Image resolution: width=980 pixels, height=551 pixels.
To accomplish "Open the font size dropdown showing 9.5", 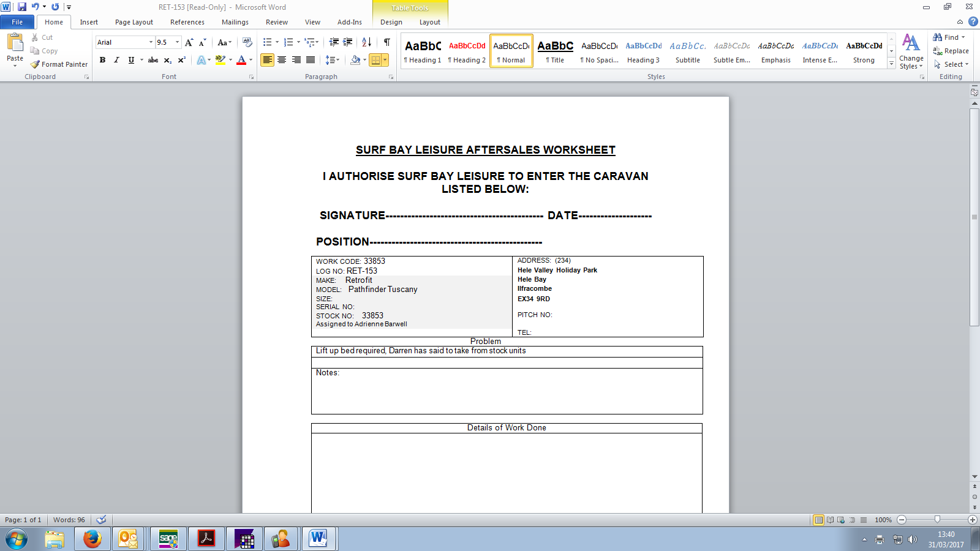I will click(x=178, y=42).
